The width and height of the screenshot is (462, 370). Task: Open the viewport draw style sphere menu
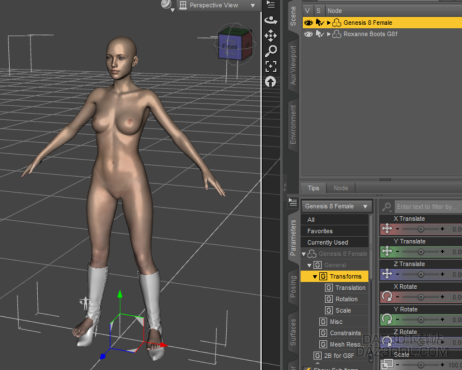pos(167,5)
